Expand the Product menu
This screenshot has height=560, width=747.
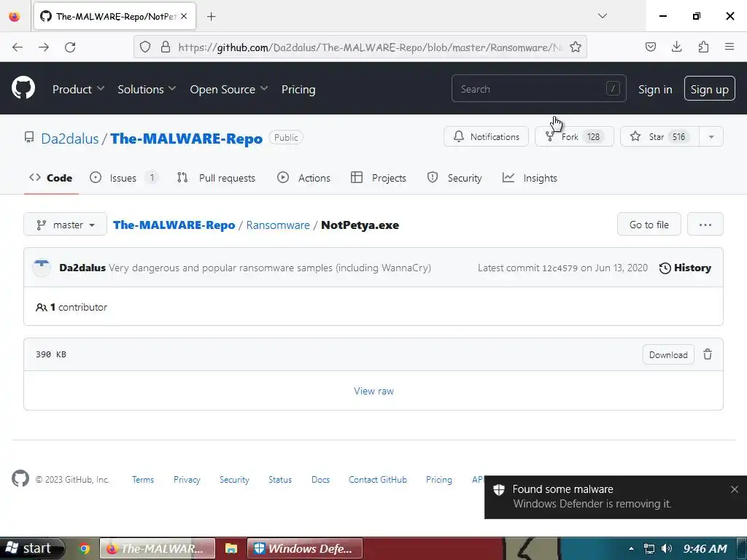[x=79, y=89]
